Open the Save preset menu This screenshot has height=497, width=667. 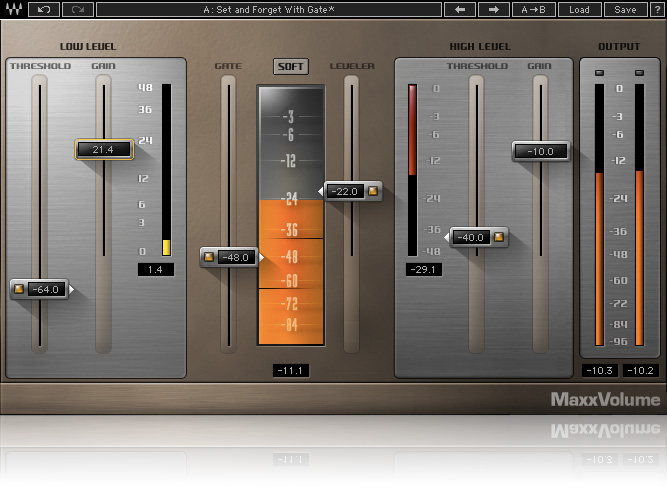click(x=625, y=9)
